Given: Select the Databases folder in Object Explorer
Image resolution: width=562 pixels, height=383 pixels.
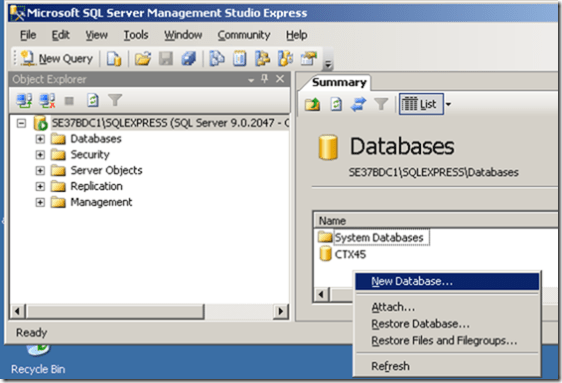Looking at the screenshot, I should point(96,139).
